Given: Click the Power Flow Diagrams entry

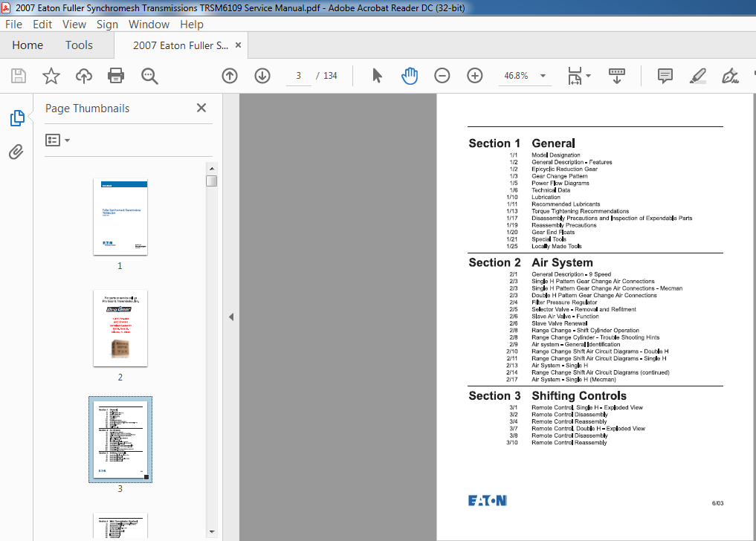Looking at the screenshot, I should click(560, 184).
